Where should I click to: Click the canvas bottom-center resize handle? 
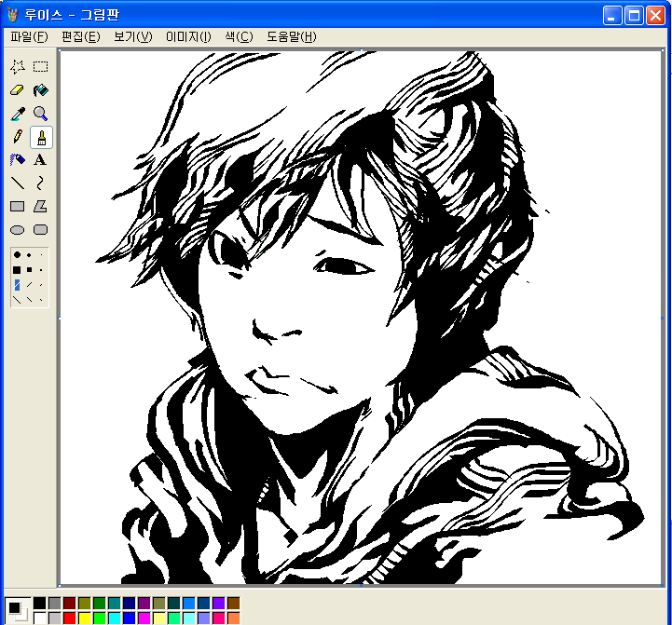coord(362,587)
